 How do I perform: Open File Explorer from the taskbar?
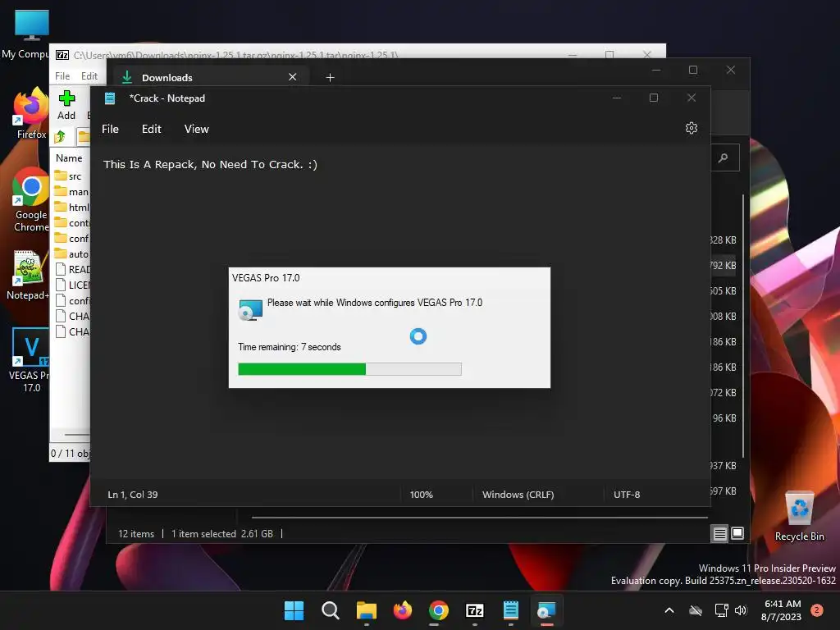pos(367,610)
